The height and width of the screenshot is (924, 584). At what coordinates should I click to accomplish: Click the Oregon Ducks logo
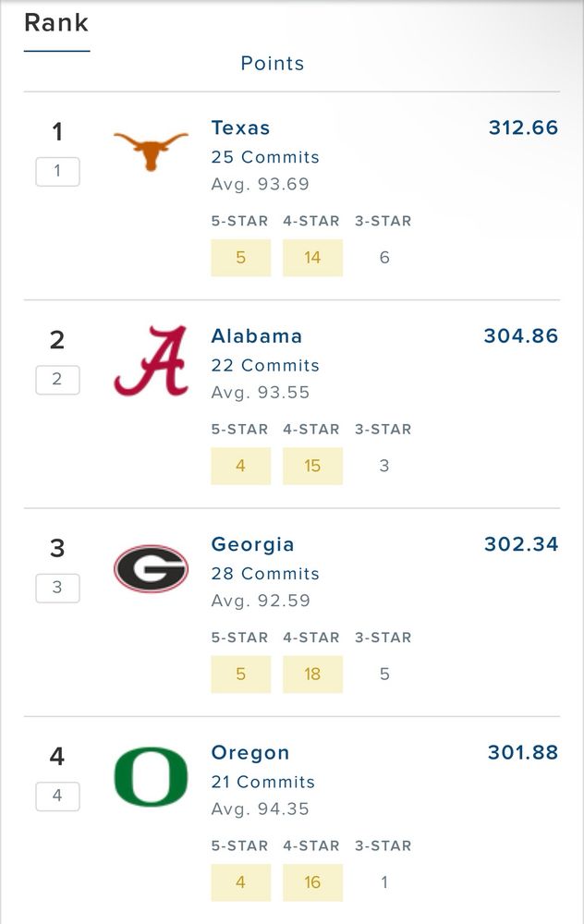[151, 776]
